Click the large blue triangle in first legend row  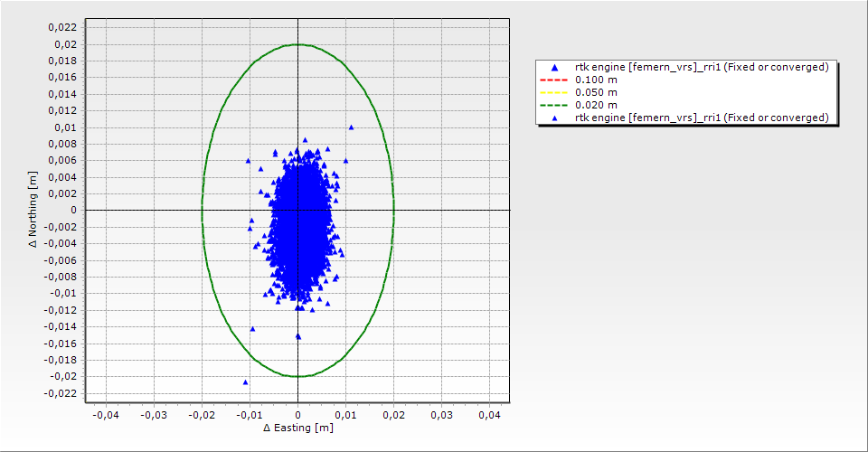click(x=554, y=67)
